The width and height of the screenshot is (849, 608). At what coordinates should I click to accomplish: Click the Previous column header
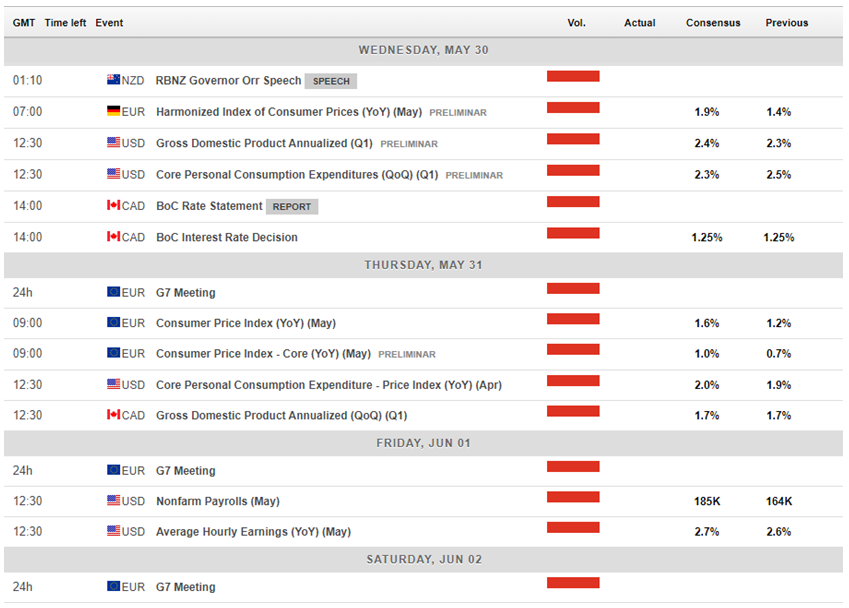pyautogui.click(x=786, y=23)
